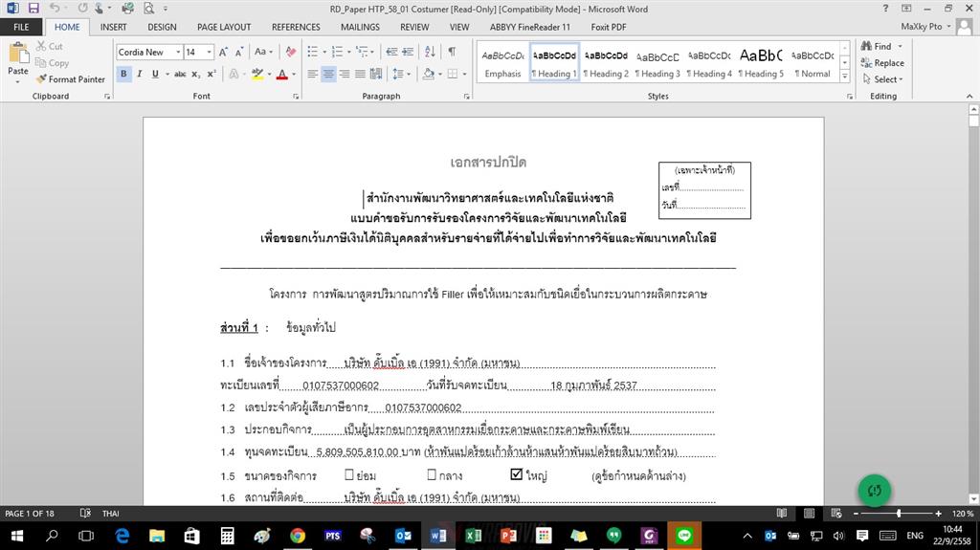Show paragraph marks with pilcrow icon
This screenshot has height=550, width=980.
[x=452, y=52]
